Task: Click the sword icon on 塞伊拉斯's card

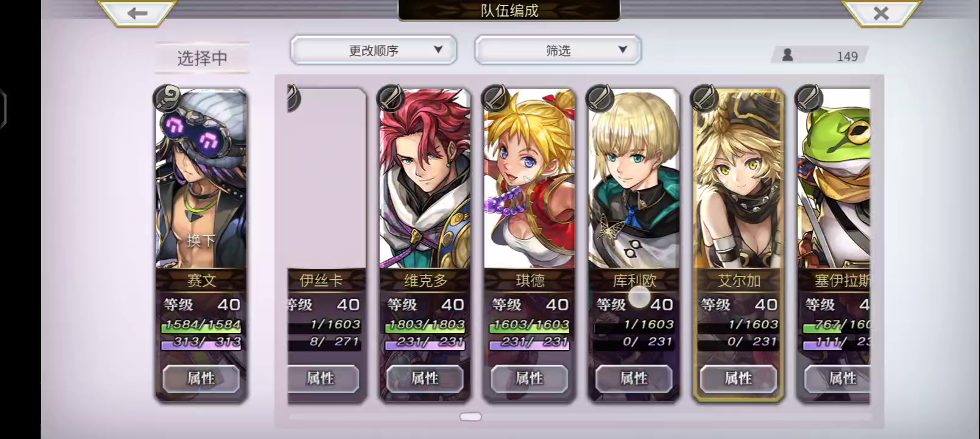Action: (809, 98)
